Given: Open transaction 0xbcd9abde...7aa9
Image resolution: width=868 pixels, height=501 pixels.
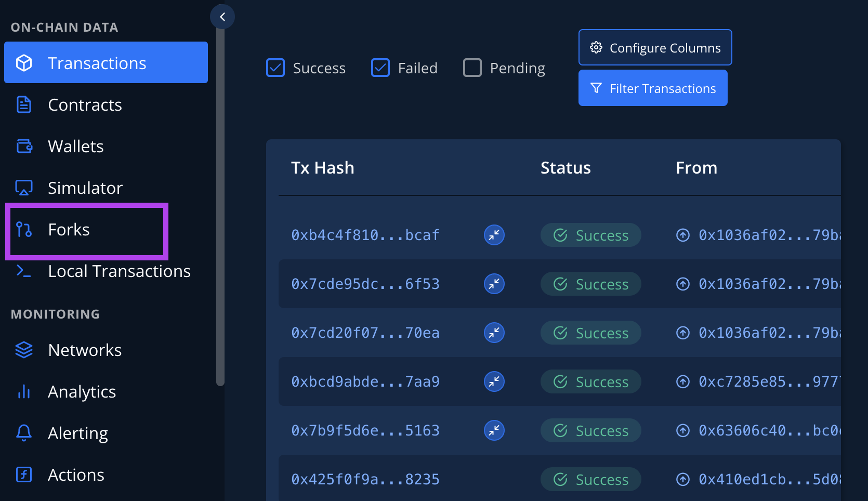Looking at the screenshot, I should [365, 381].
